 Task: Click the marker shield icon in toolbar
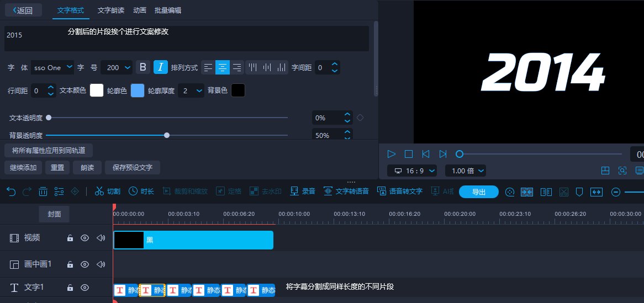pos(579,192)
